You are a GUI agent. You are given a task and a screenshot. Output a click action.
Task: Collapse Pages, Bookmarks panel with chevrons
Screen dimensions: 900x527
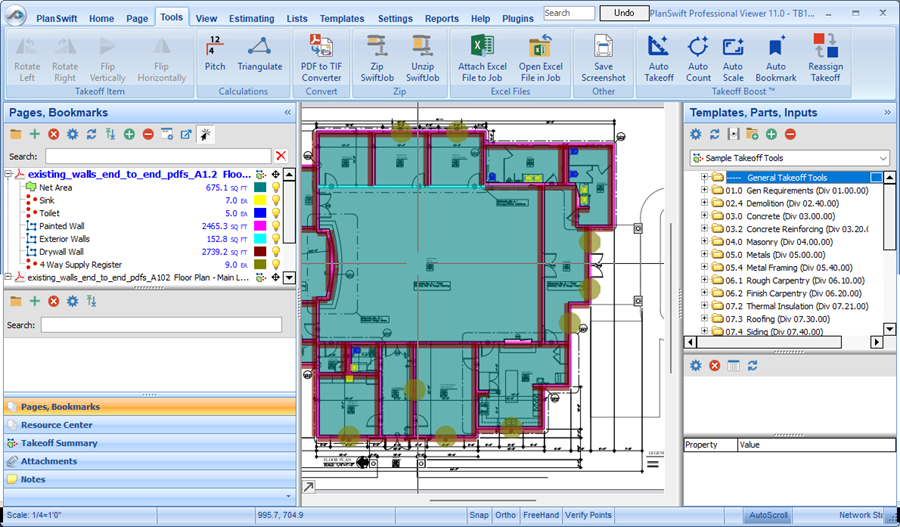click(288, 113)
